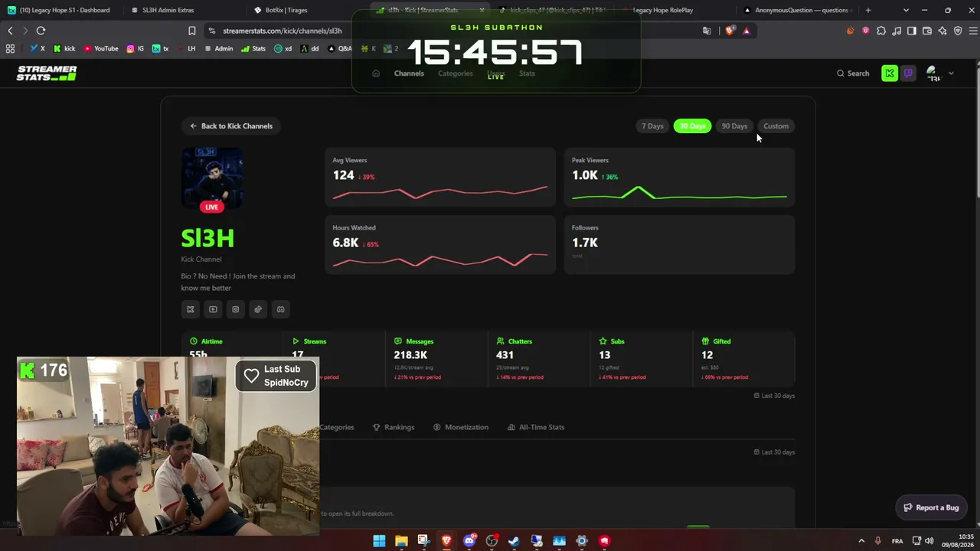Viewport: 980px width, 551px height.
Task: Switch to AnonymousQuestion browser tab
Action: pos(796,10)
